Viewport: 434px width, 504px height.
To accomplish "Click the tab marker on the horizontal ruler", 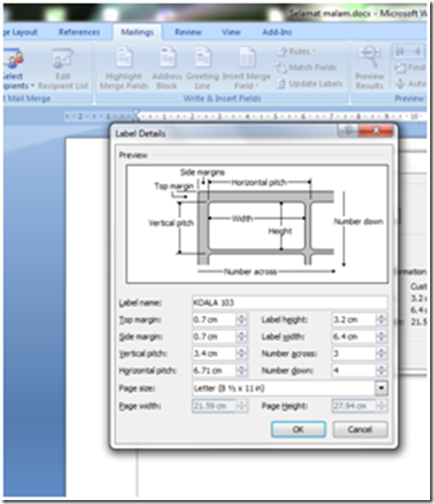I will point(136,115).
